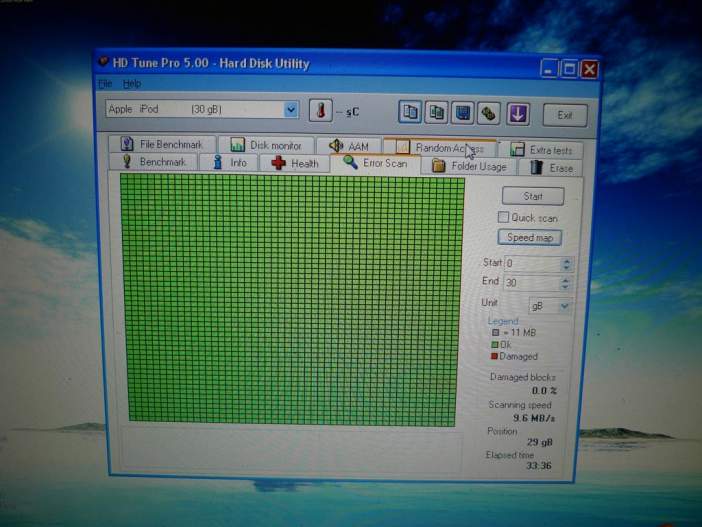Open the Help menu
Screen dimensions: 702x527
tap(132, 84)
